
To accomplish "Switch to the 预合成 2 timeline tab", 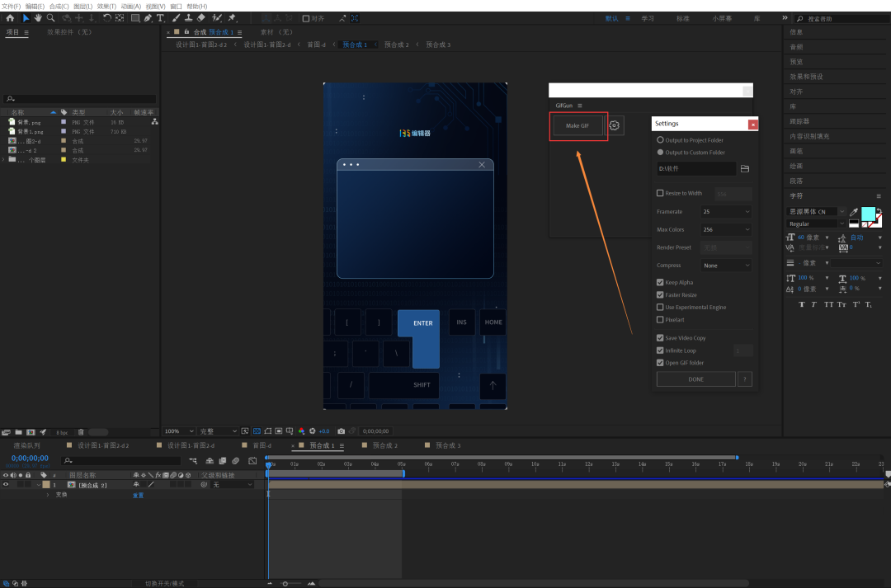I will pos(384,445).
